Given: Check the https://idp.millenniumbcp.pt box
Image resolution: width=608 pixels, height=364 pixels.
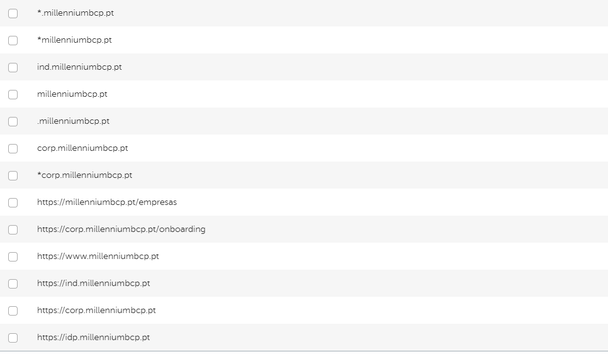Looking at the screenshot, I should 13,338.
